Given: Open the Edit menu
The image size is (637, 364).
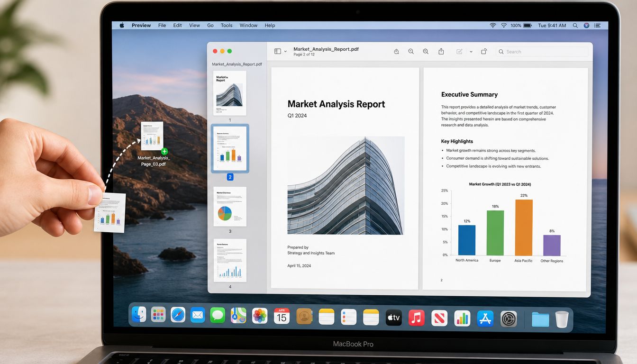Looking at the screenshot, I should coord(177,26).
